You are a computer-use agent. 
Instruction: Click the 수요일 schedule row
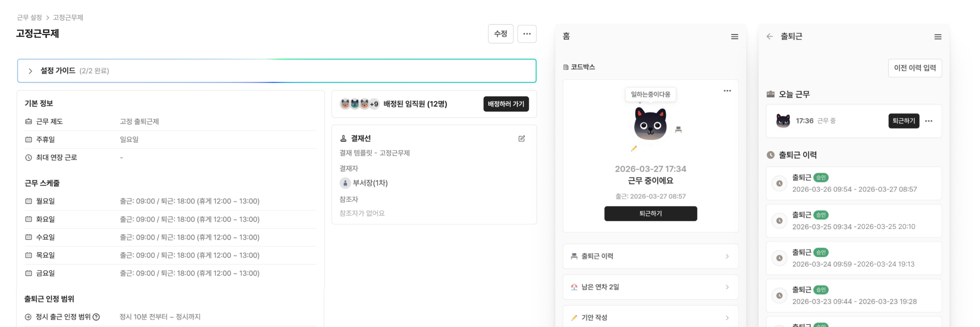[171, 237]
